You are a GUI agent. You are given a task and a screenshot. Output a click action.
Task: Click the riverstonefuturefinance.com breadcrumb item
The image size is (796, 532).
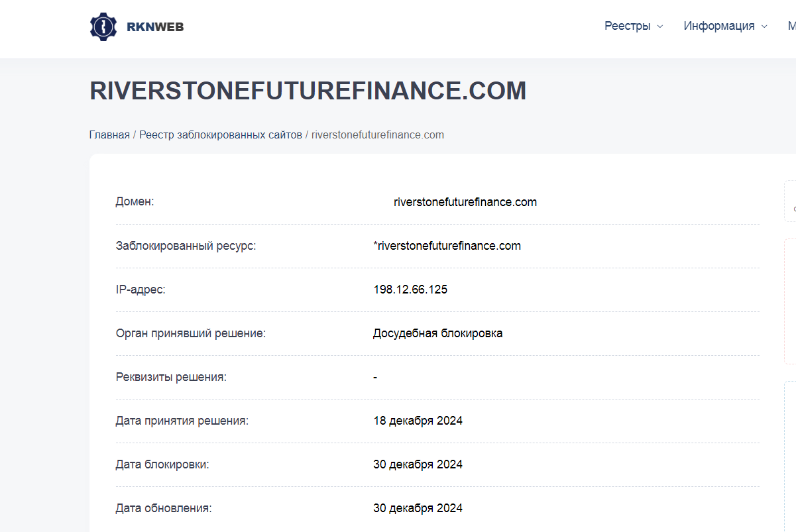tap(377, 134)
